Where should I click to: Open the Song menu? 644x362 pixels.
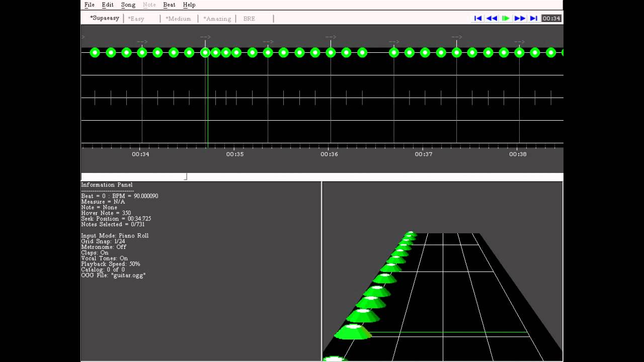coord(128,5)
